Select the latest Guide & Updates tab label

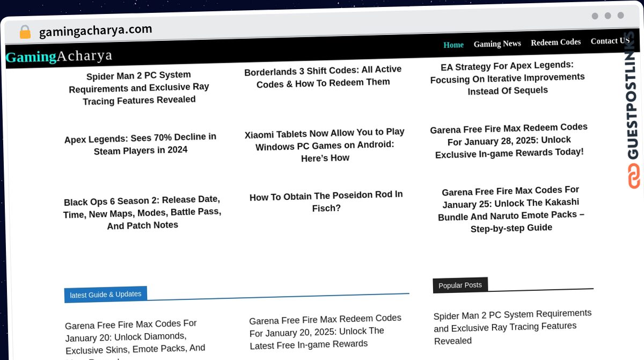(x=106, y=294)
